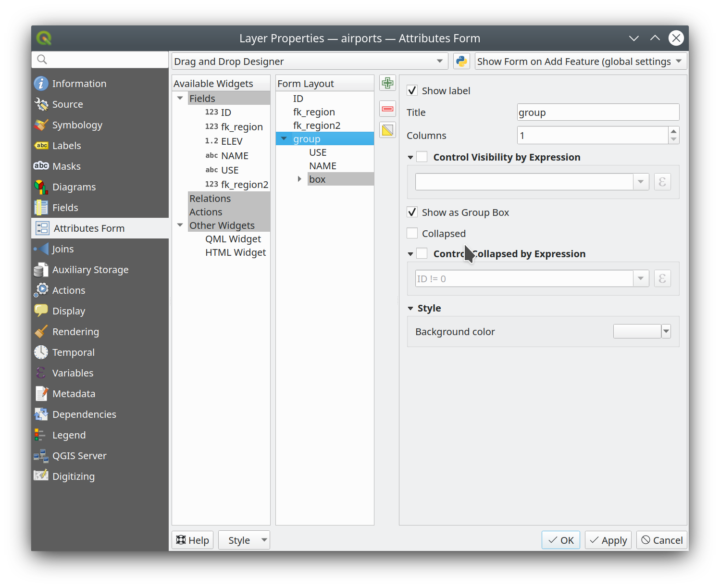
Task: Switch to the Metadata section
Action: click(74, 394)
